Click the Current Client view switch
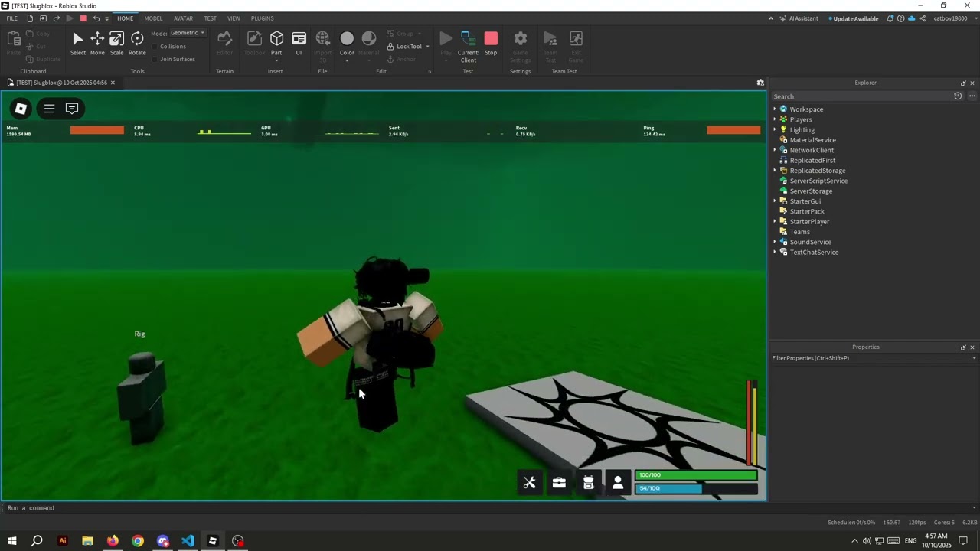 [x=469, y=47]
